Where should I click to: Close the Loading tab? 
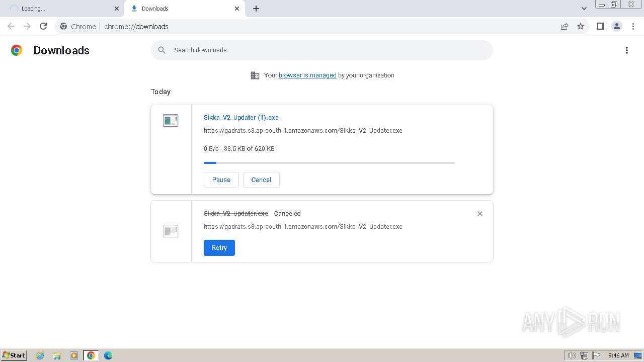117,9
